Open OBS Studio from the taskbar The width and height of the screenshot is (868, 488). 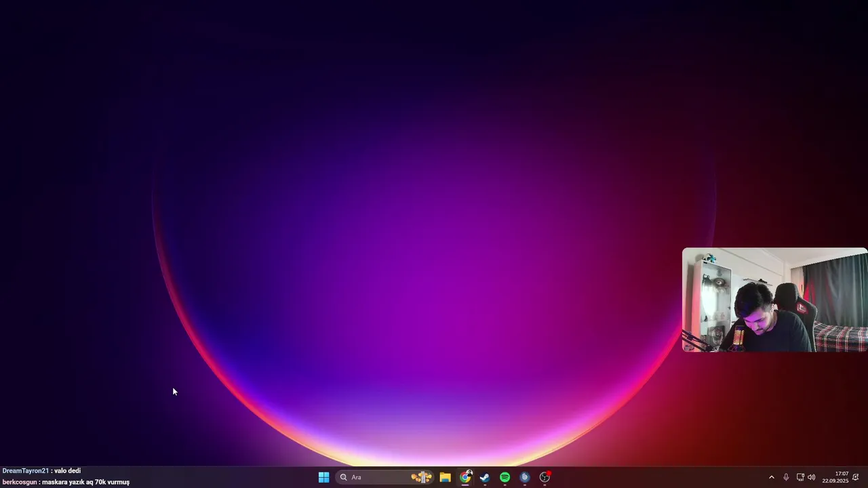pos(545,477)
